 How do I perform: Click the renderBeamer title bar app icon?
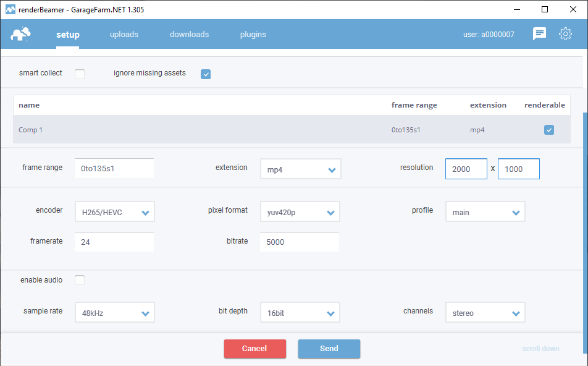click(x=10, y=9)
